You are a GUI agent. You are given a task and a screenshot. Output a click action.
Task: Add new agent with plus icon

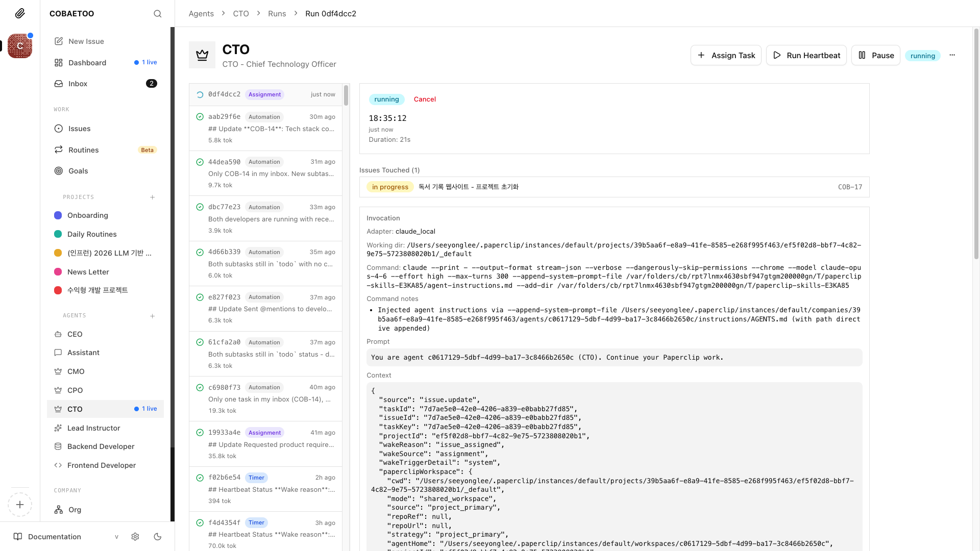click(x=152, y=316)
